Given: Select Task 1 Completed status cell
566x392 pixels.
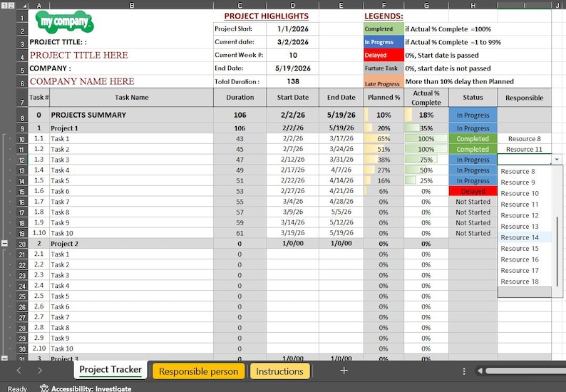Looking at the screenshot, I should point(473,138).
